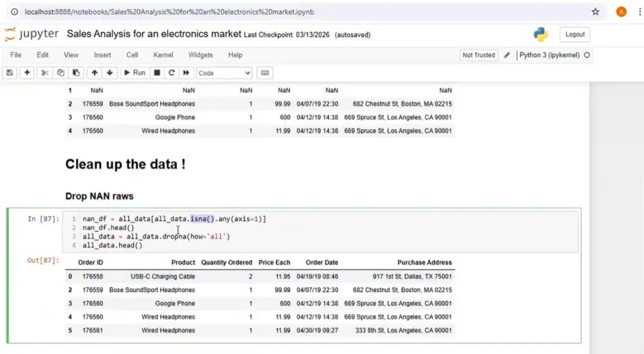The width and height of the screenshot is (644, 354).
Task: Click code line all_data.head()
Action: tap(113, 246)
